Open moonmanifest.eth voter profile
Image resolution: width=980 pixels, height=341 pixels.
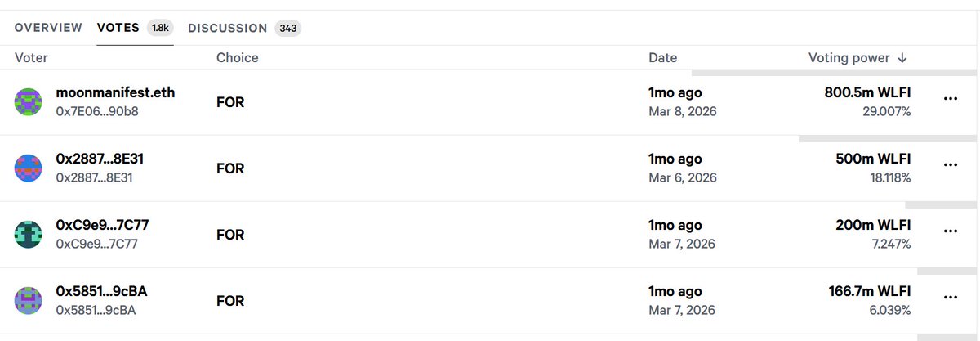pyautogui.click(x=115, y=92)
